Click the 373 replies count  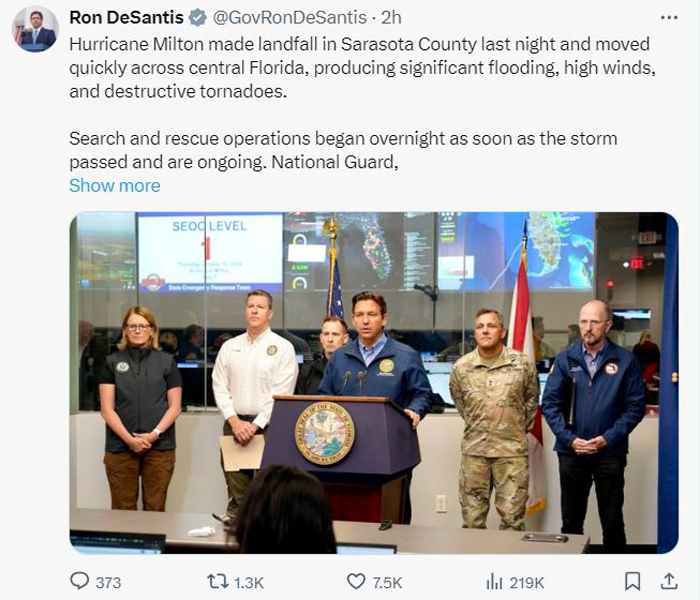pos(108,583)
